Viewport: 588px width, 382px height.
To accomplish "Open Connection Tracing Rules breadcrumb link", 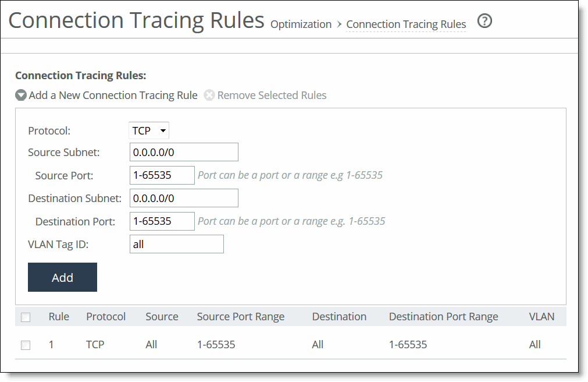I will pyautogui.click(x=406, y=24).
